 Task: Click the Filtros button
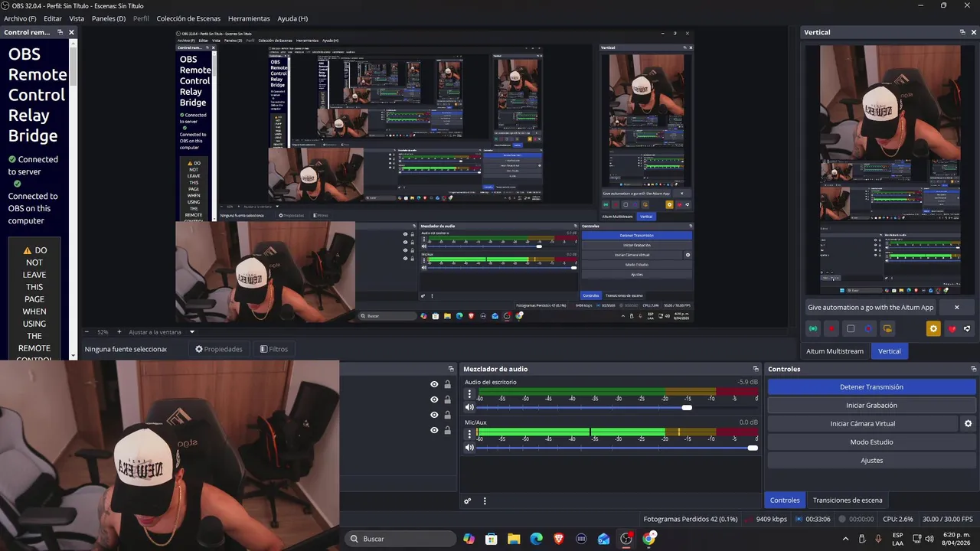click(x=274, y=349)
